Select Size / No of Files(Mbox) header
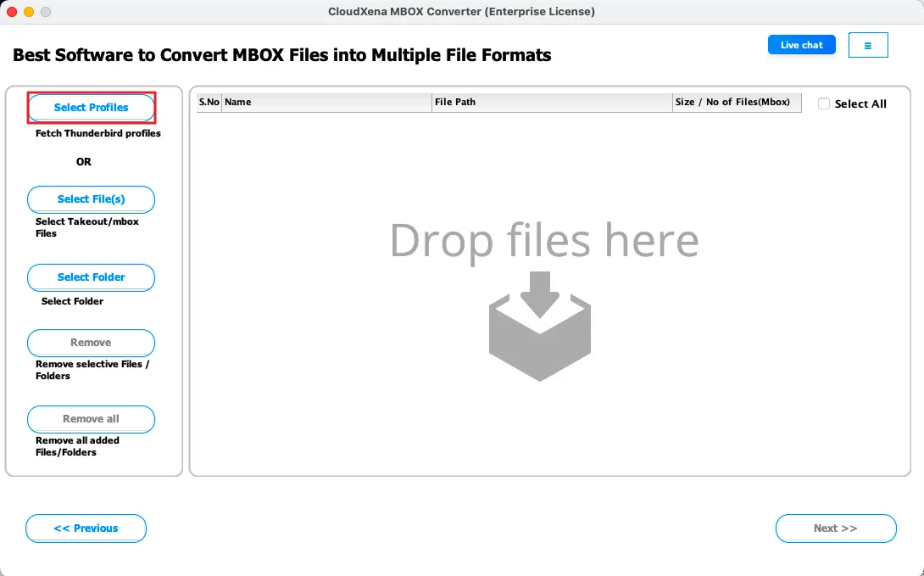Viewport: 924px width, 576px height. pos(736,102)
